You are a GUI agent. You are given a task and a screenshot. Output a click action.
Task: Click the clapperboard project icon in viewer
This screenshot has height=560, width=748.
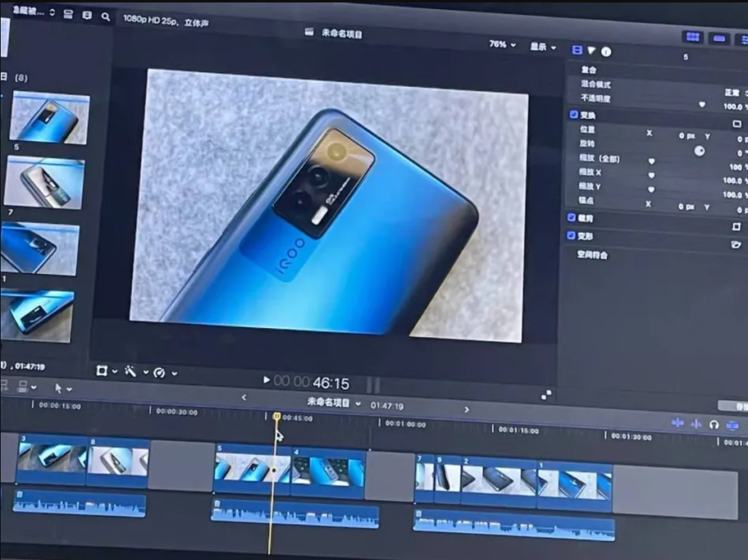coord(309,32)
